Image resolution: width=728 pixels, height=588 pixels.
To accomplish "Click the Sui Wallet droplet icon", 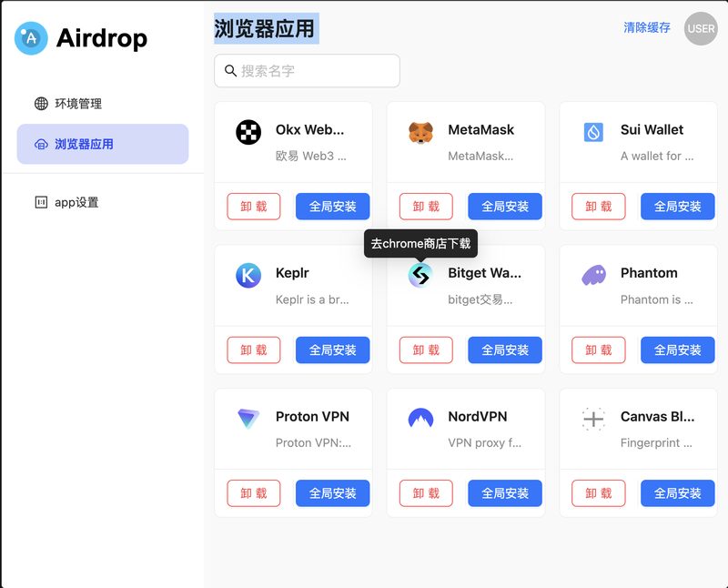I will pos(593,132).
